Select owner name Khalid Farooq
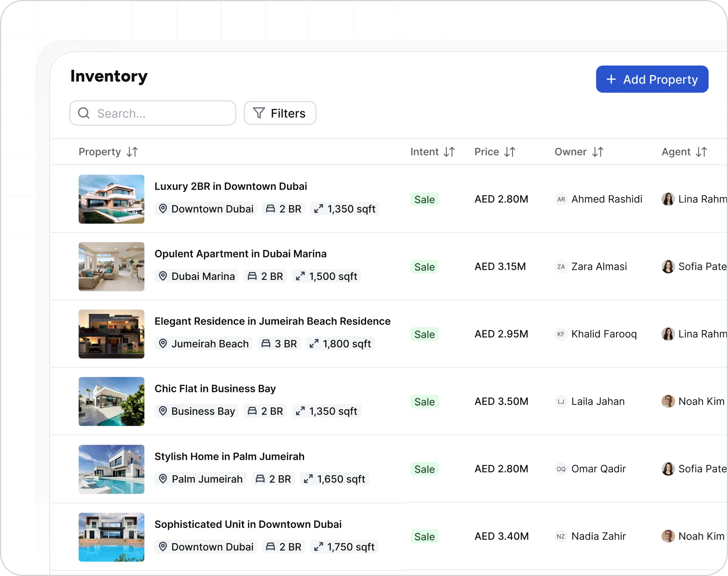This screenshot has height=576, width=728. (x=604, y=334)
